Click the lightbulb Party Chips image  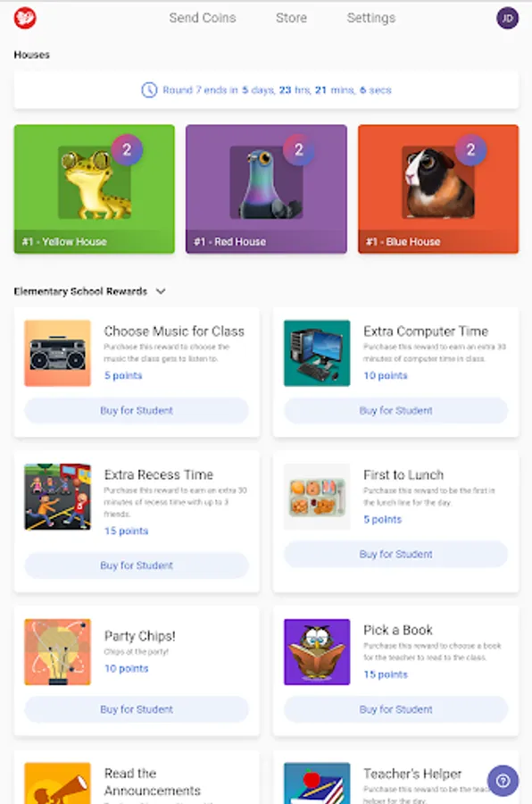[57, 652]
